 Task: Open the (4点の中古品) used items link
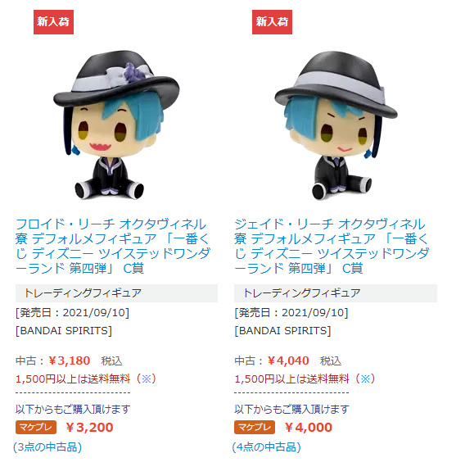point(266,447)
